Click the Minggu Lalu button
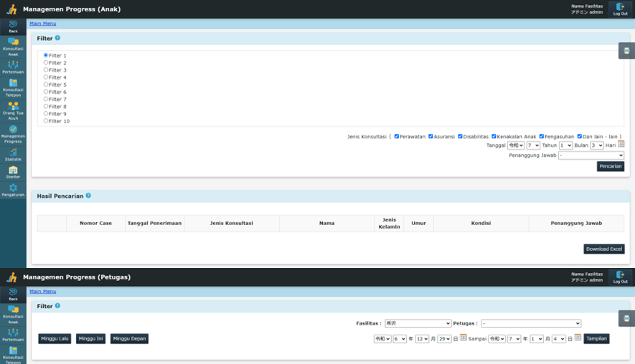Screen dimensions: 635x364 55,338
